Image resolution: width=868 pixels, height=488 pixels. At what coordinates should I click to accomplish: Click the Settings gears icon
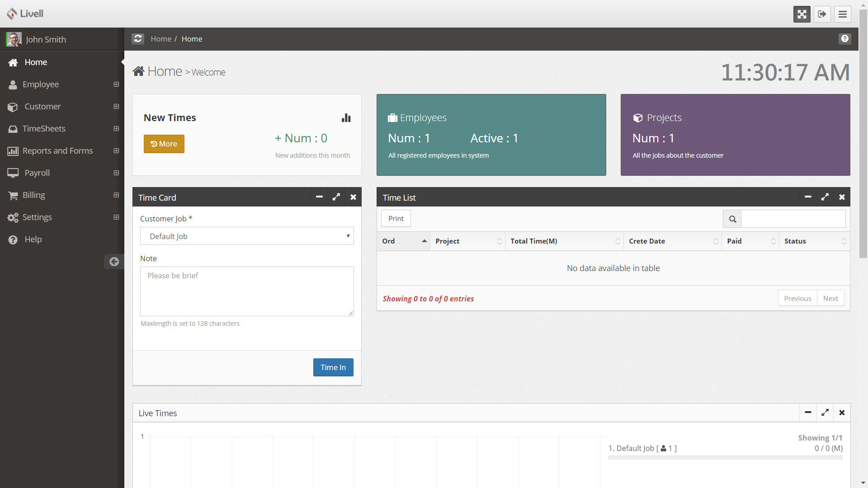click(x=13, y=217)
